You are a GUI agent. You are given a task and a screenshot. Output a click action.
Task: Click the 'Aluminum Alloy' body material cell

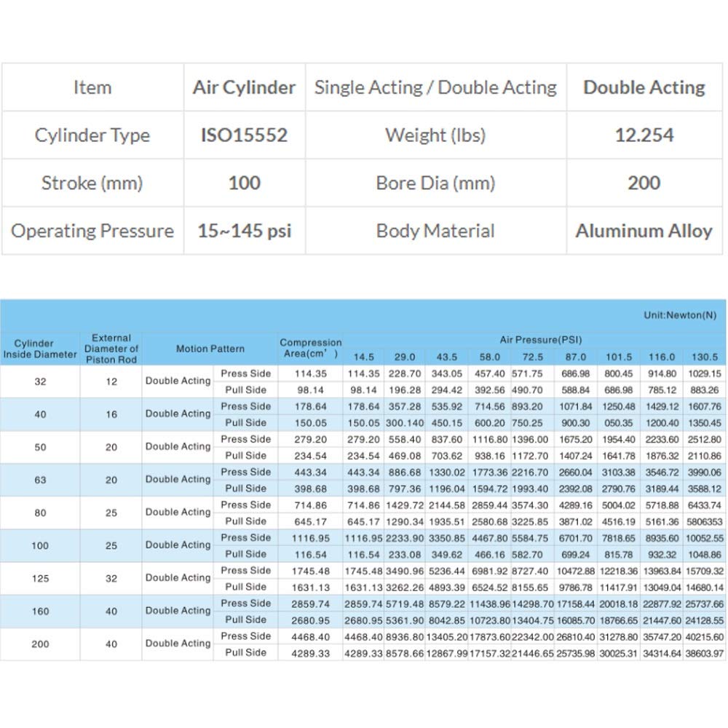click(644, 231)
